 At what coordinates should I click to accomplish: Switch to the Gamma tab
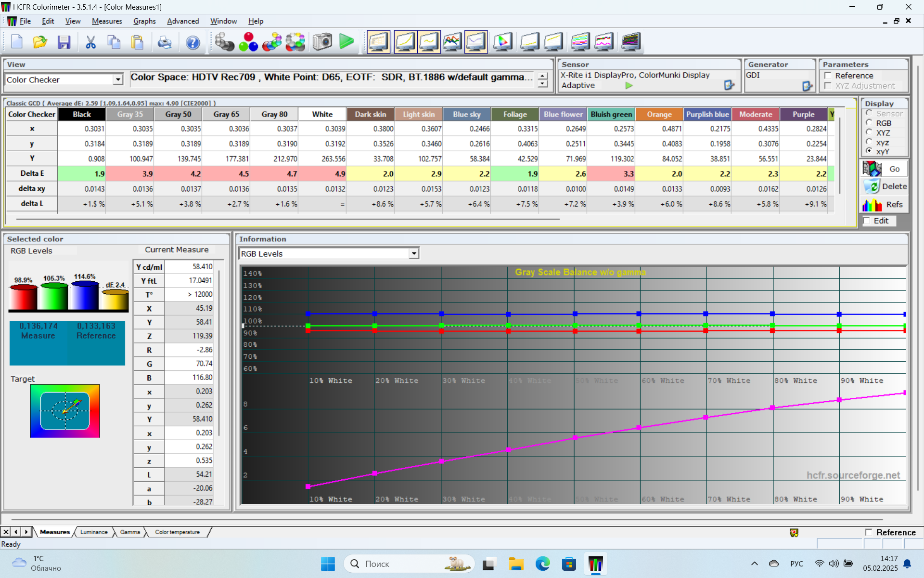pyautogui.click(x=130, y=532)
